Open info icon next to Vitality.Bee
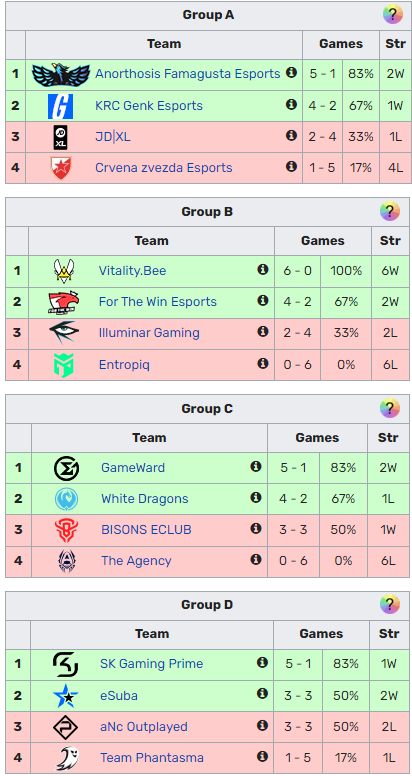The width and height of the screenshot is (412, 776). click(262, 269)
